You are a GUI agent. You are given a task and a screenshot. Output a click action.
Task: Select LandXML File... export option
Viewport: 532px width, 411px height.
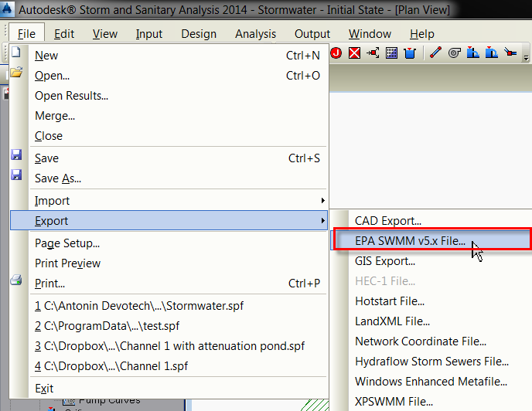click(431, 321)
